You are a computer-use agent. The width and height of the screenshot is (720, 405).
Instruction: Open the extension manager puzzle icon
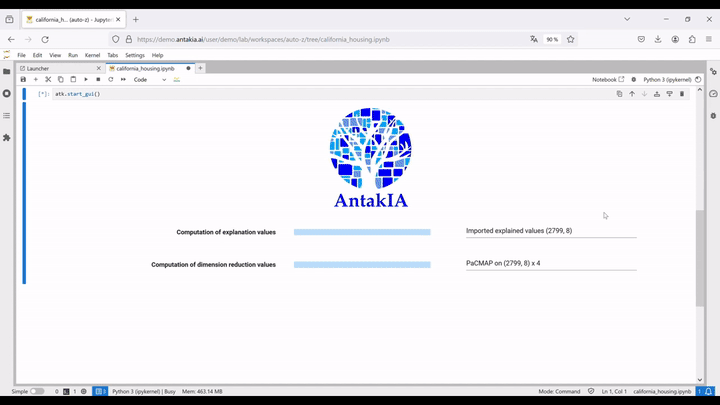click(x=6, y=138)
